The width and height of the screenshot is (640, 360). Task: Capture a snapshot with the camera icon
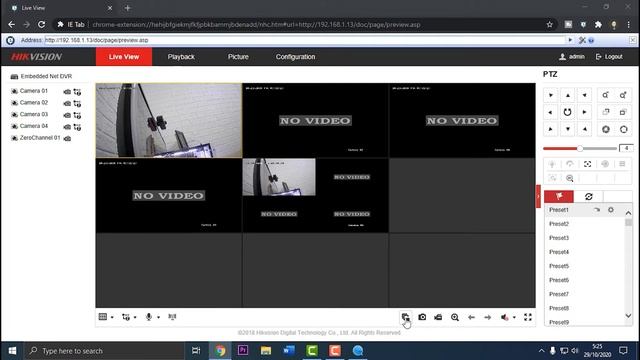422,317
